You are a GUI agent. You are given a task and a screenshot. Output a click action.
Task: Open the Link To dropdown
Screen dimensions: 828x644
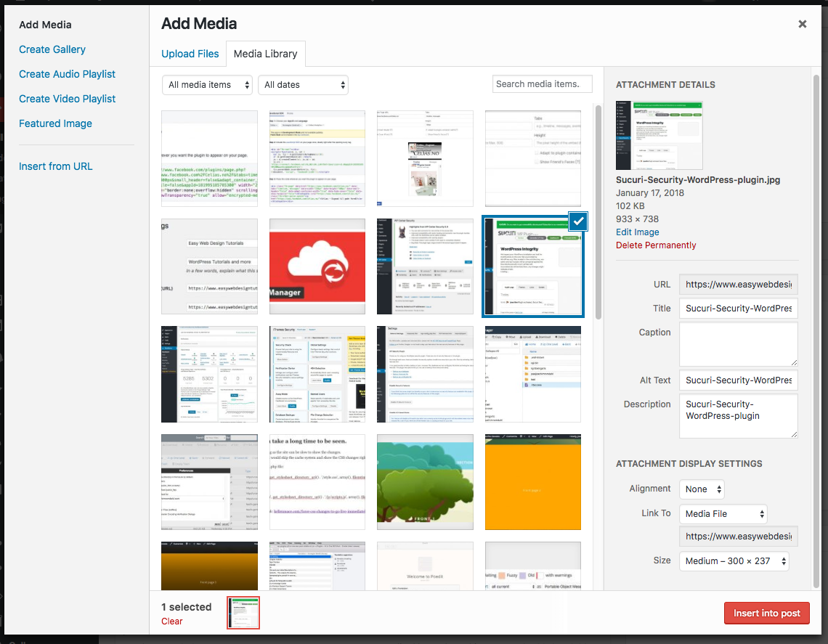[723, 513]
